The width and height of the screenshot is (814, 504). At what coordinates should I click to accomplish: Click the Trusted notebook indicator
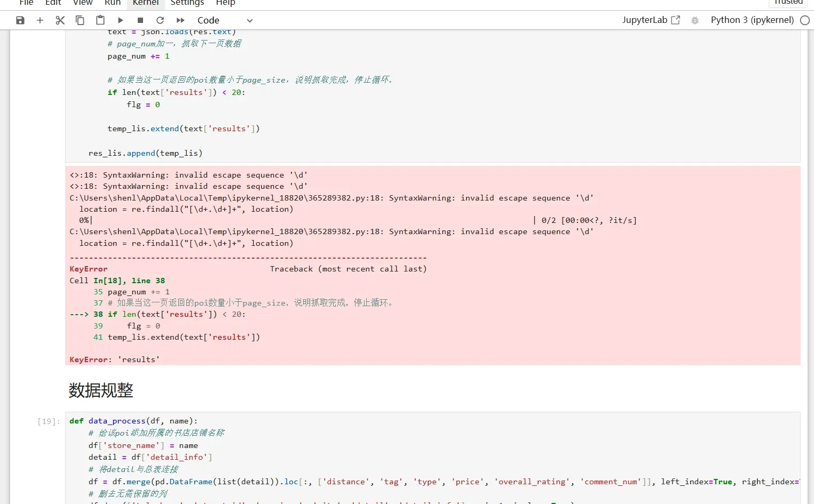[x=788, y=3]
